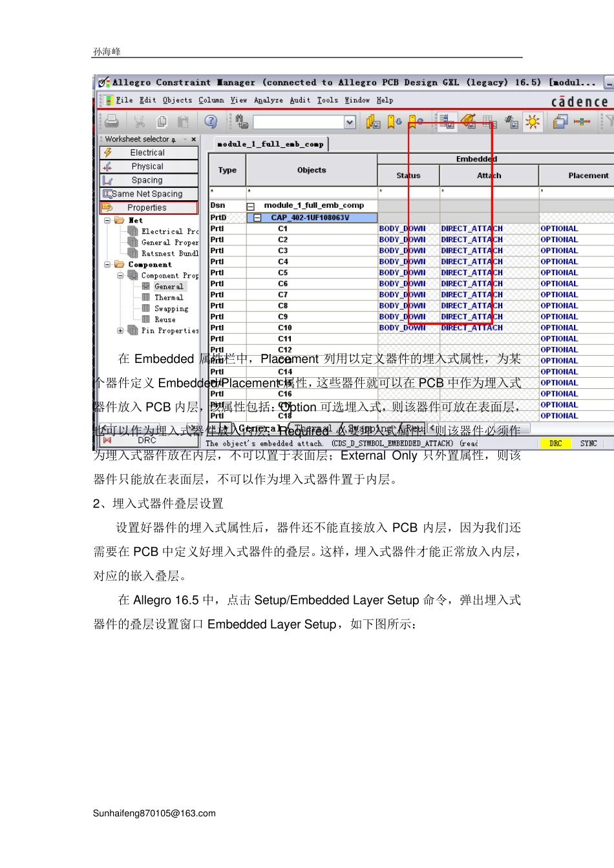Expand the Pin Properties node

pos(120,331)
